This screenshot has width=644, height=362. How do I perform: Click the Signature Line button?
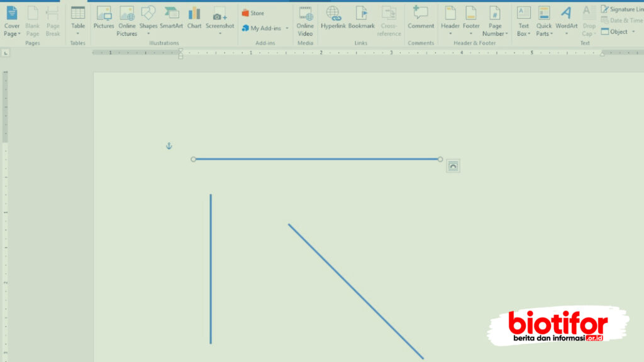[x=623, y=9]
